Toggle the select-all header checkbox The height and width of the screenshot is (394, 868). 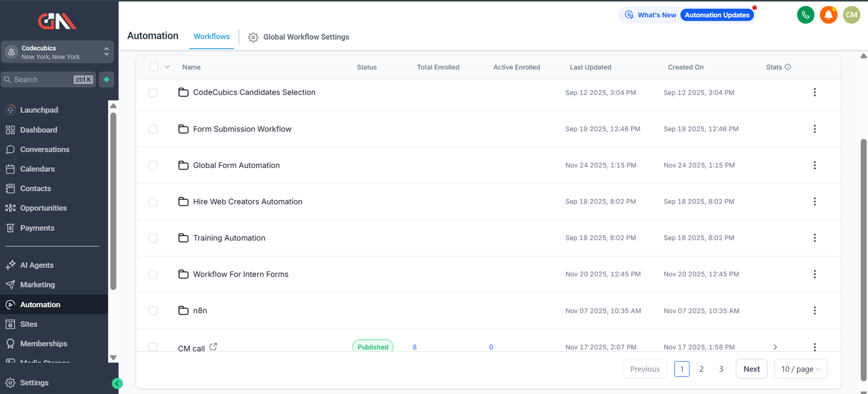[154, 67]
